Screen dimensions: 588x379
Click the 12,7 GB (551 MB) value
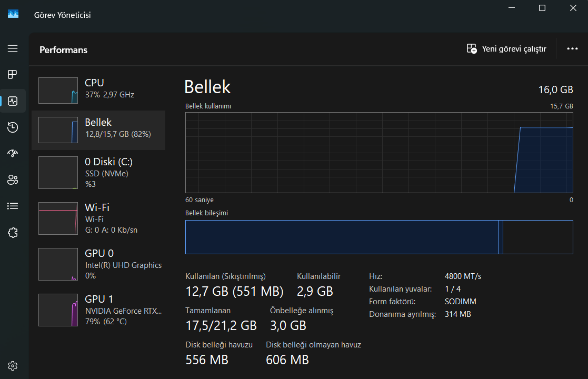click(x=234, y=291)
